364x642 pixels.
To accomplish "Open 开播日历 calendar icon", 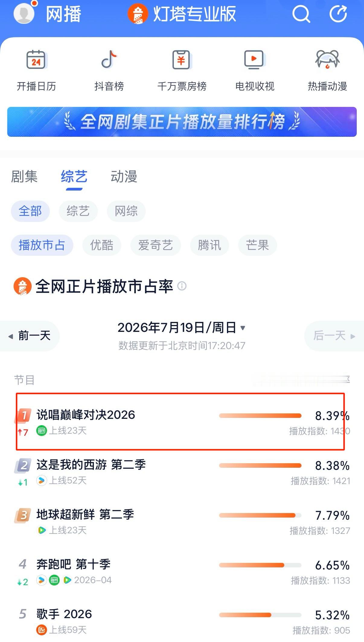I will click(36, 59).
